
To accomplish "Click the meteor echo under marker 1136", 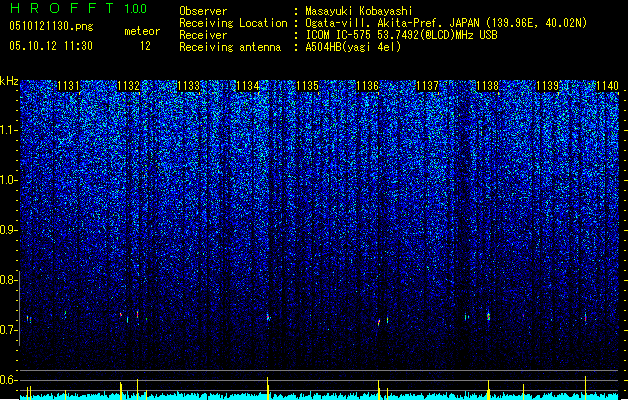I will tap(379, 322).
